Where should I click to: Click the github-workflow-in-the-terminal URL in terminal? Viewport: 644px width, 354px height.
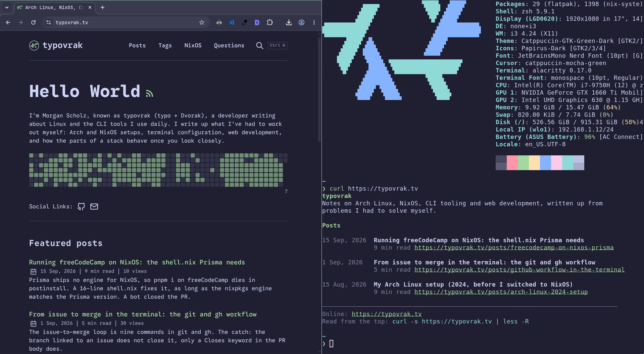pos(519,270)
